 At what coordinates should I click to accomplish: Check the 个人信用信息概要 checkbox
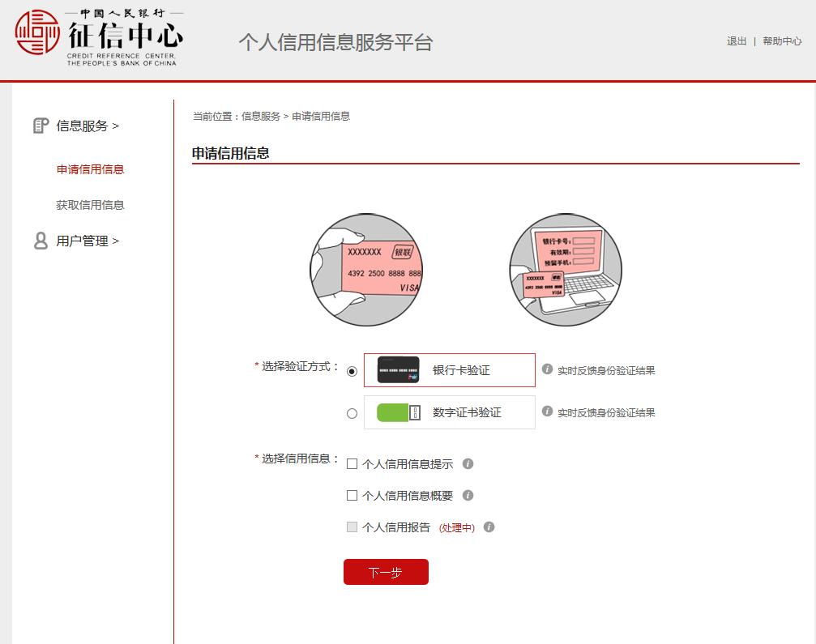tap(352, 495)
